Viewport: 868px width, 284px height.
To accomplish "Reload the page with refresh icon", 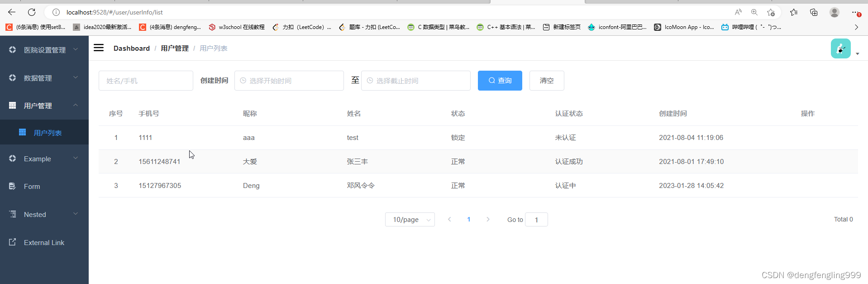I will 32,12.
